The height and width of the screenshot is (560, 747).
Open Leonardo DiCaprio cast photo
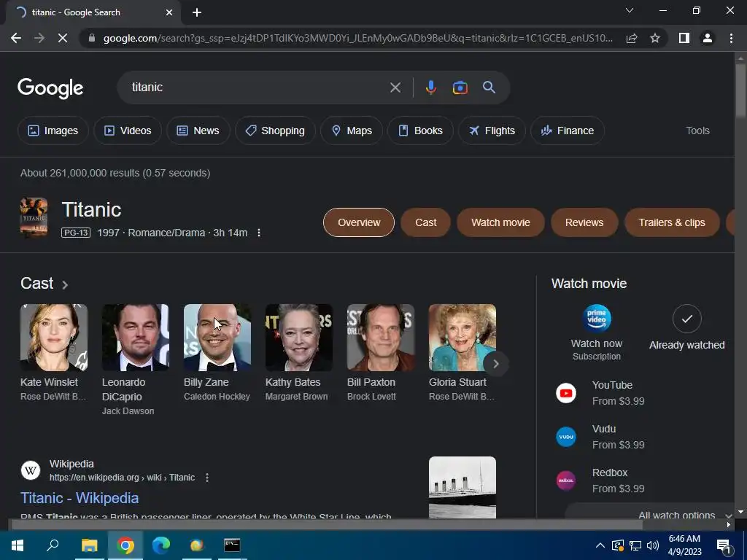point(135,338)
